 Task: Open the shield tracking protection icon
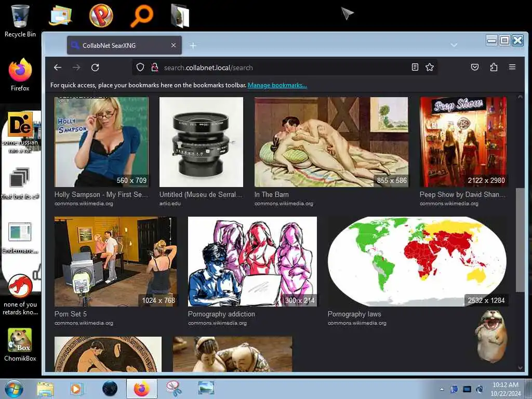pos(140,68)
